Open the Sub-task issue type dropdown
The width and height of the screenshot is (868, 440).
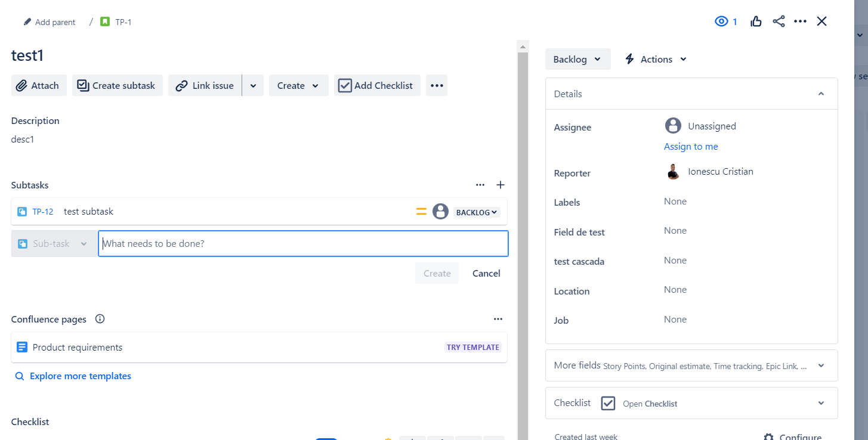tap(53, 243)
